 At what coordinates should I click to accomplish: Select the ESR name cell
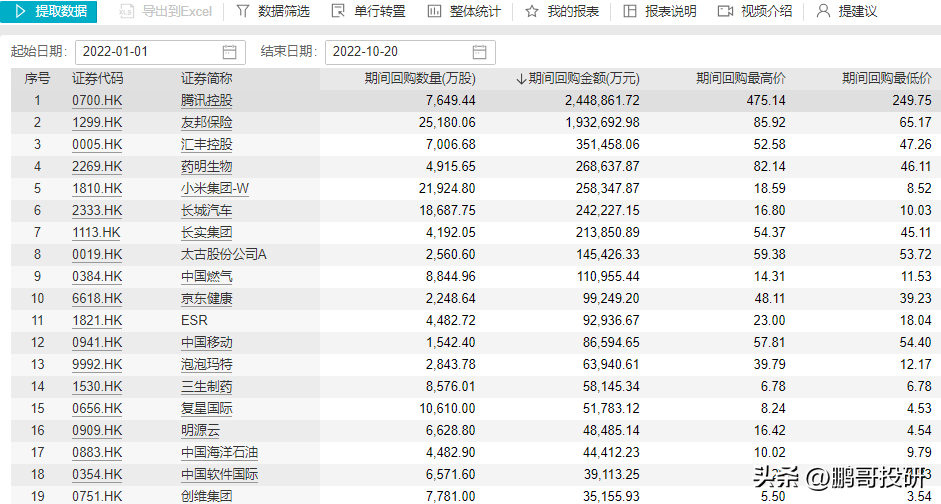click(194, 321)
